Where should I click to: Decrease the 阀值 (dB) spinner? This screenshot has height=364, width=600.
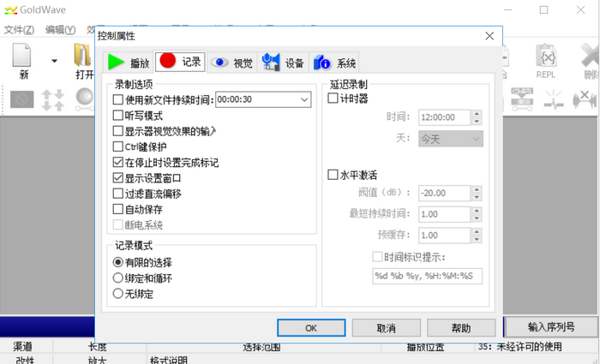pos(477,197)
